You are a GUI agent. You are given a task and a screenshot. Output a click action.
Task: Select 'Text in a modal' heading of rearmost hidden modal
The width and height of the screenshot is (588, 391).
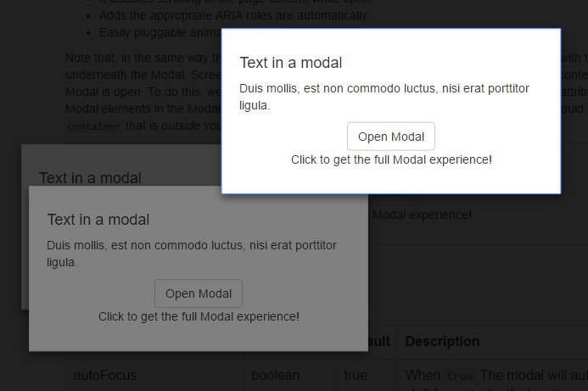click(x=91, y=178)
